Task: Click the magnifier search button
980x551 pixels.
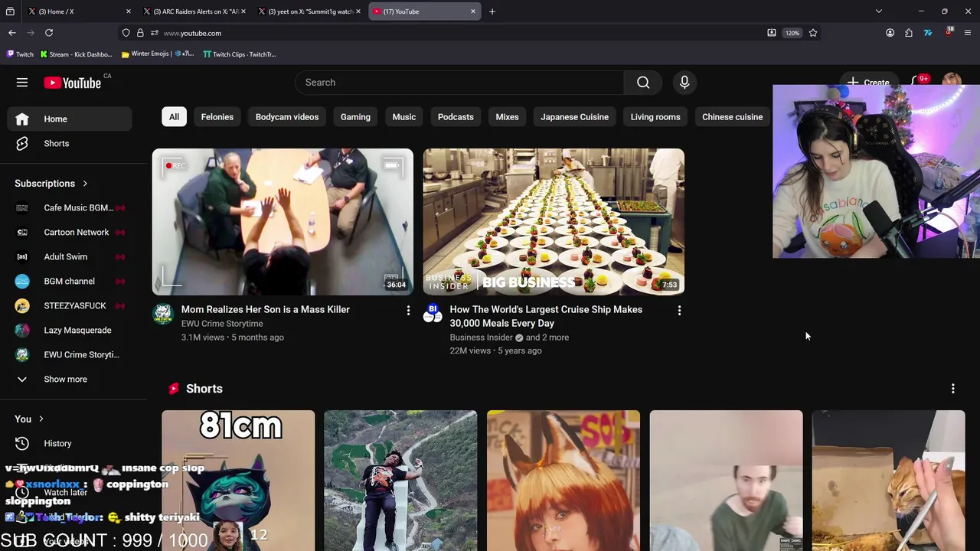Action: tap(643, 83)
